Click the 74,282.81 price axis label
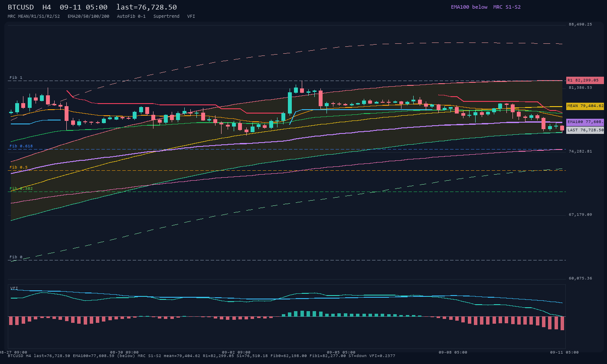The height and width of the screenshot is (364, 607). [x=580, y=151]
